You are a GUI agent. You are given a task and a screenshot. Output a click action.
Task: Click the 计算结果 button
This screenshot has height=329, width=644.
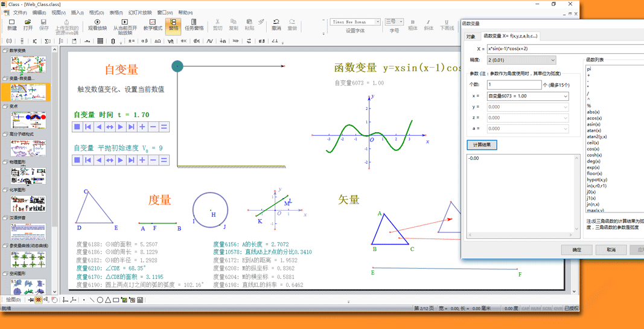pos(482,145)
